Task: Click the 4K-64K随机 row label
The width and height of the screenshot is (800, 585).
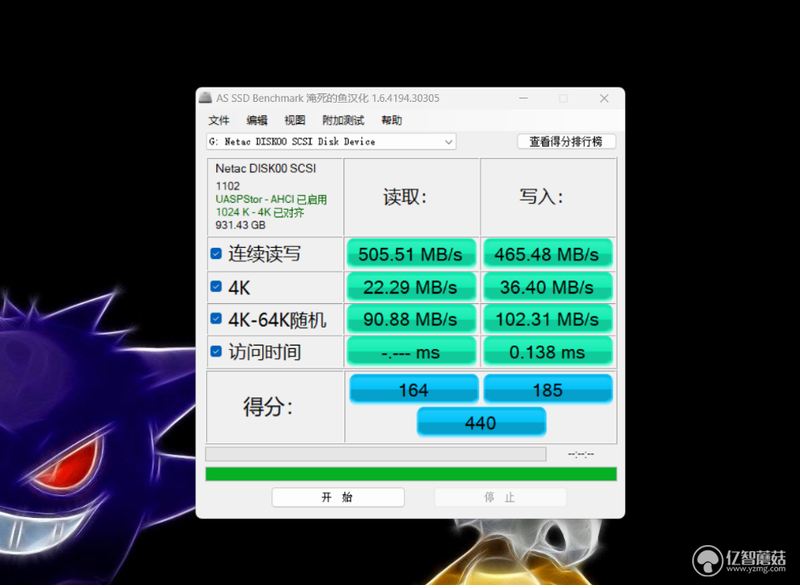Action: pyautogui.click(x=277, y=320)
